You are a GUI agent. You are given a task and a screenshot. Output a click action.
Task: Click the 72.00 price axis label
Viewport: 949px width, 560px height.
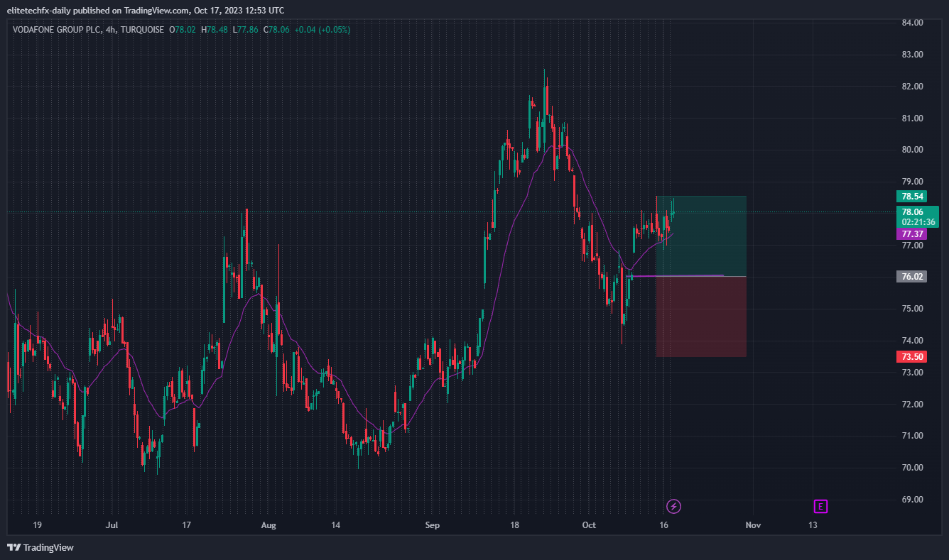[913, 405]
